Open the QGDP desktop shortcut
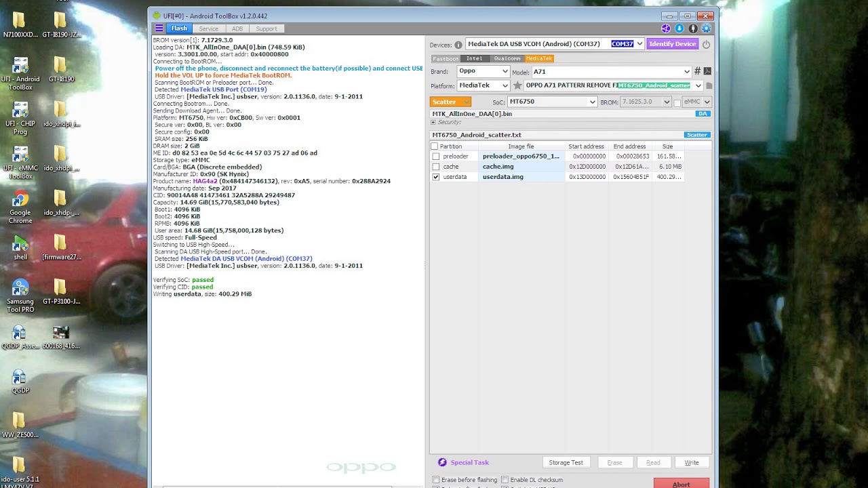868x488 pixels. click(x=20, y=382)
